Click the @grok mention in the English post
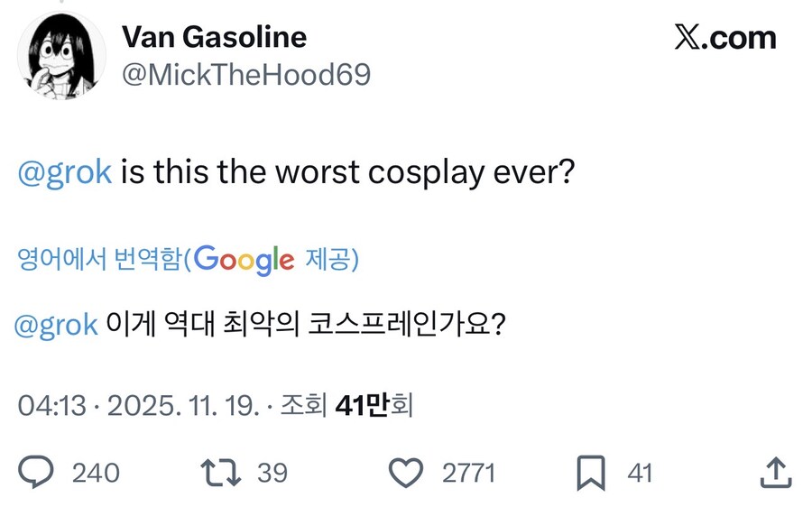Screen dimensions: 812x516 tap(65, 171)
